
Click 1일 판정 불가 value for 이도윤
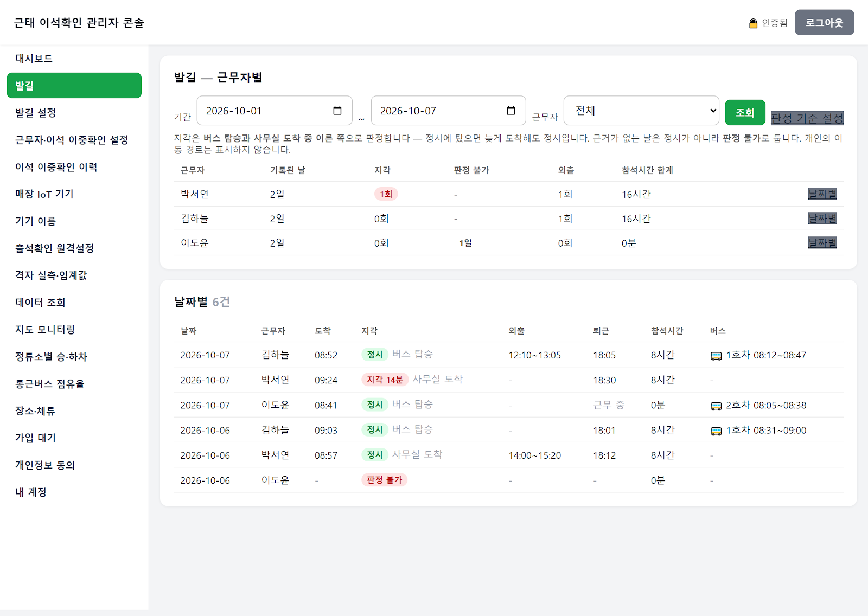pos(465,243)
